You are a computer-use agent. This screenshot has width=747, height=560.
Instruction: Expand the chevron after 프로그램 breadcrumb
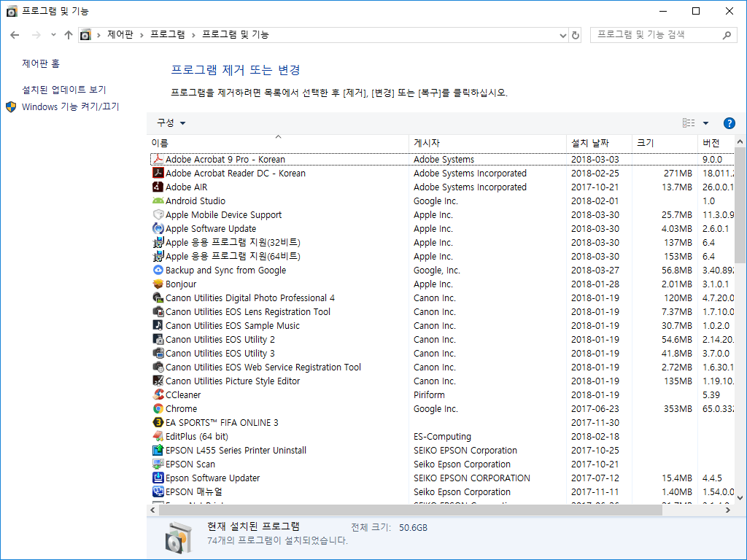click(193, 35)
